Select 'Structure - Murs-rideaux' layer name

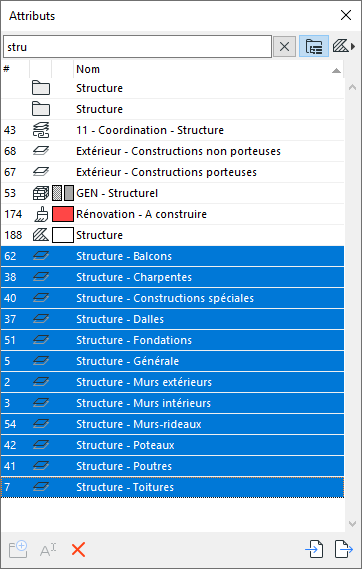pyautogui.click(x=139, y=424)
